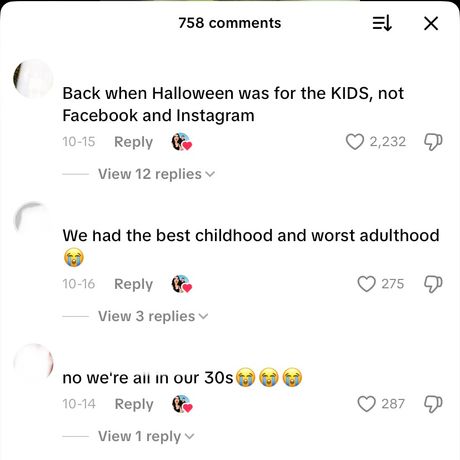Reply to the 'in our 30s' comment
The image size is (460, 460).
pyautogui.click(x=134, y=404)
